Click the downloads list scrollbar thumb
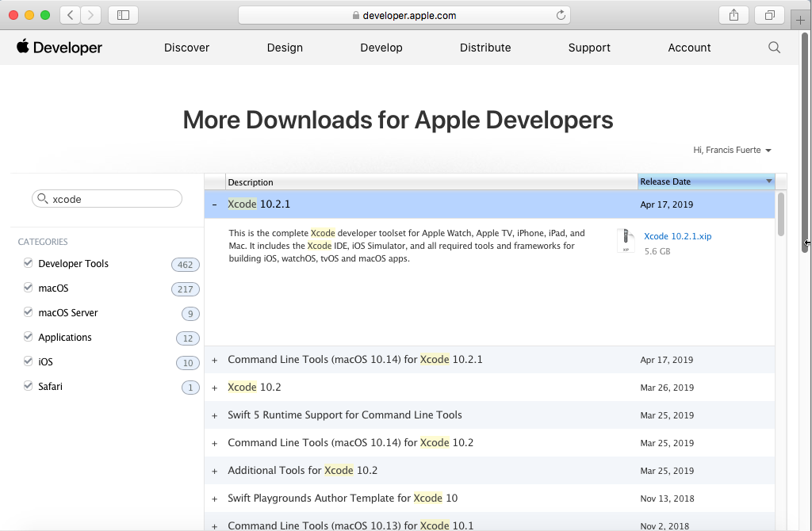The height and width of the screenshot is (531, 812). click(x=781, y=214)
